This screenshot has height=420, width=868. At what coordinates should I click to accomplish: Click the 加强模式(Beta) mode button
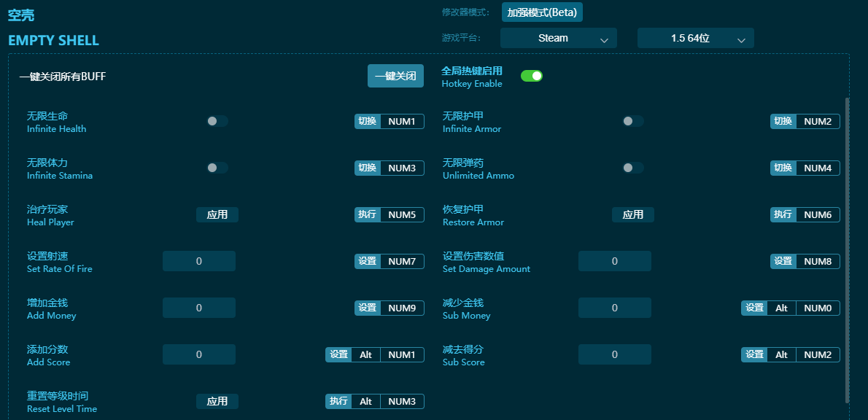543,12
